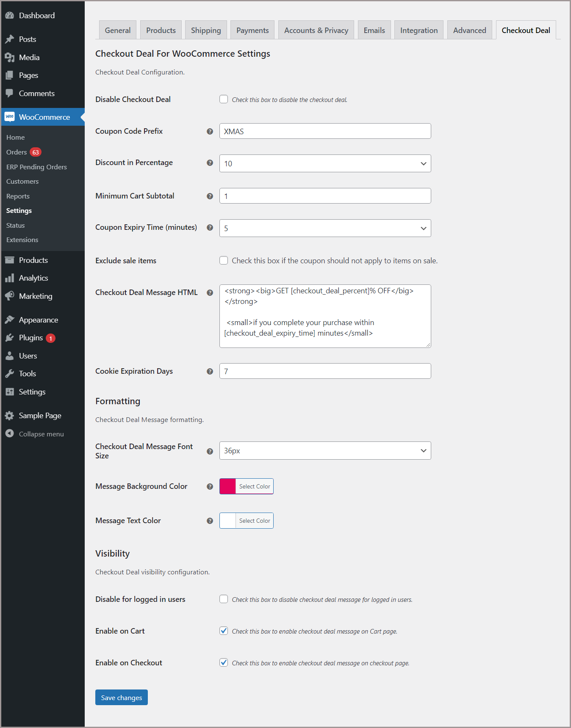Click help icon beside Message Font Size
The height and width of the screenshot is (728, 571).
tap(210, 452)
